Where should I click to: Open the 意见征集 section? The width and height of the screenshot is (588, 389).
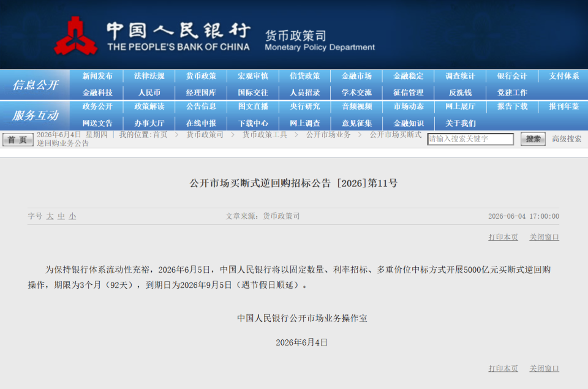356,123
